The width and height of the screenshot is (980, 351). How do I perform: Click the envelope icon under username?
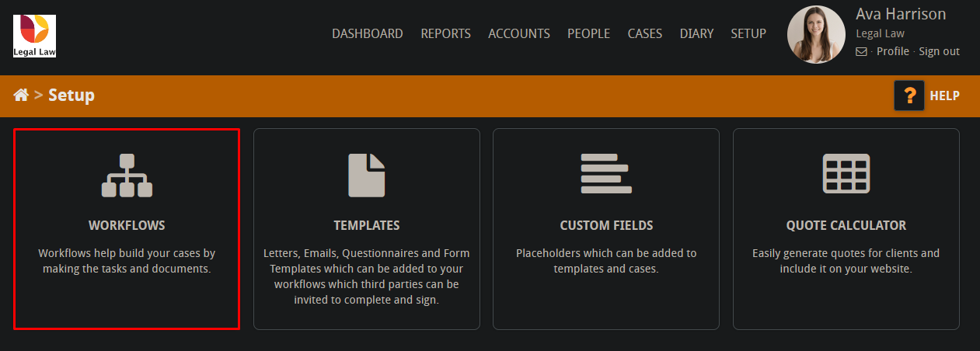861,52
